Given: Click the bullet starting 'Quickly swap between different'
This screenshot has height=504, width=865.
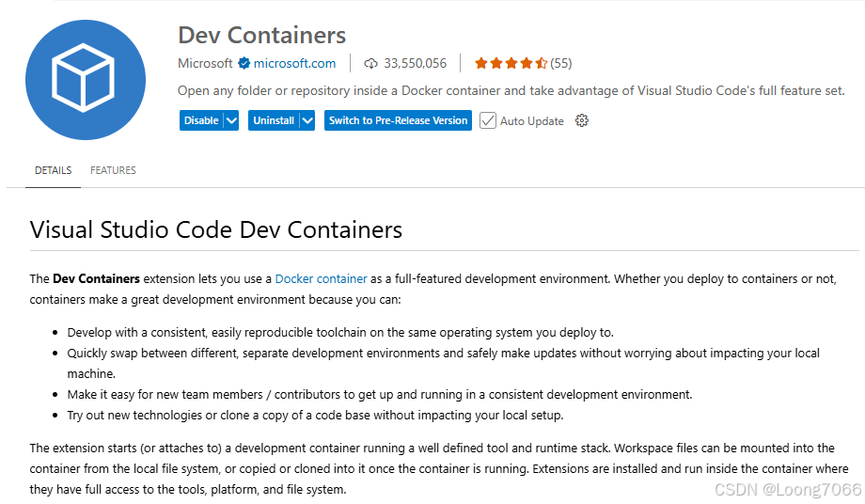Looking at the screenshot, I should coord(444,363).
